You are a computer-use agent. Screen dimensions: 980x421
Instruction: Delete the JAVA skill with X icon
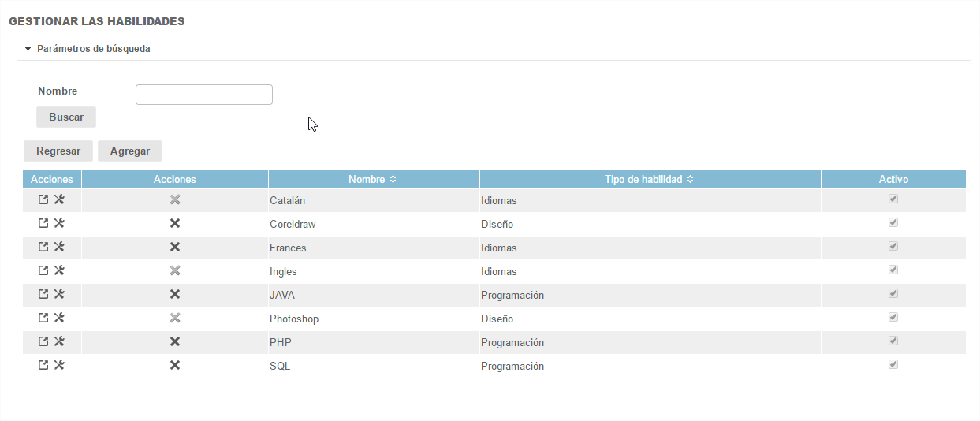175,295
